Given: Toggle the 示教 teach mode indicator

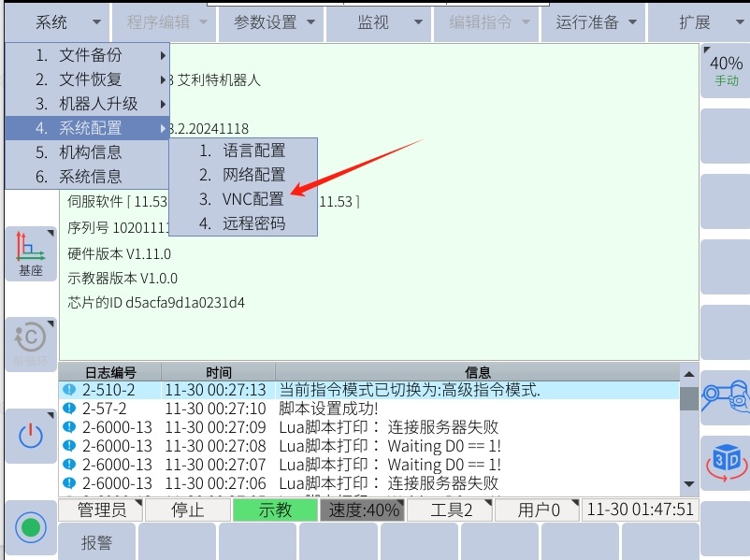Looking at the screenshot, I should tap(275, 510).
